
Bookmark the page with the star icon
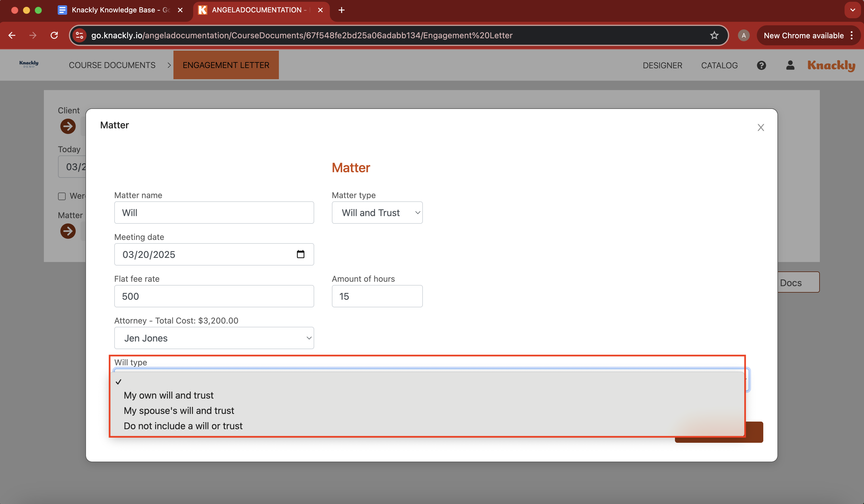pos(714,35)
